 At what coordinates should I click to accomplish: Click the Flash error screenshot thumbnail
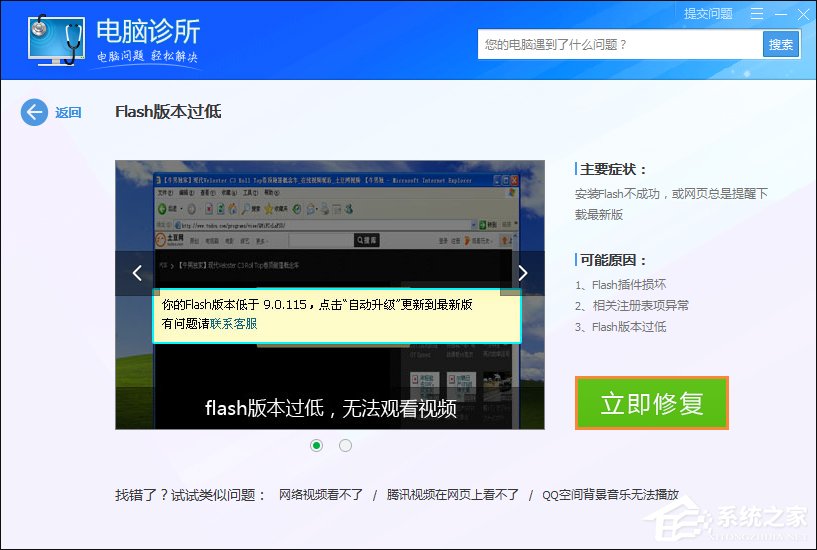(330, 295)
